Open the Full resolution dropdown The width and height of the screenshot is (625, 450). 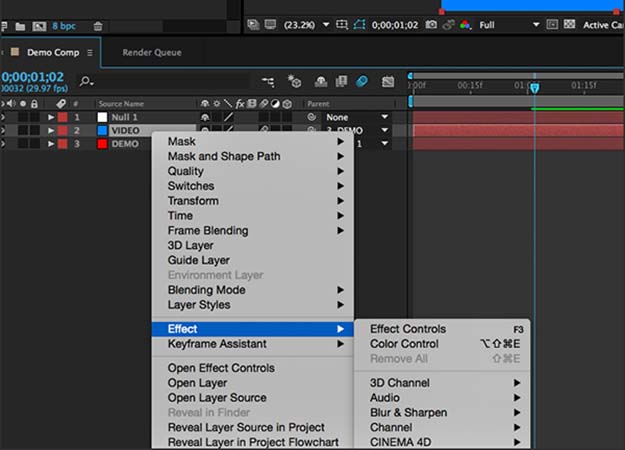(512, 24)
